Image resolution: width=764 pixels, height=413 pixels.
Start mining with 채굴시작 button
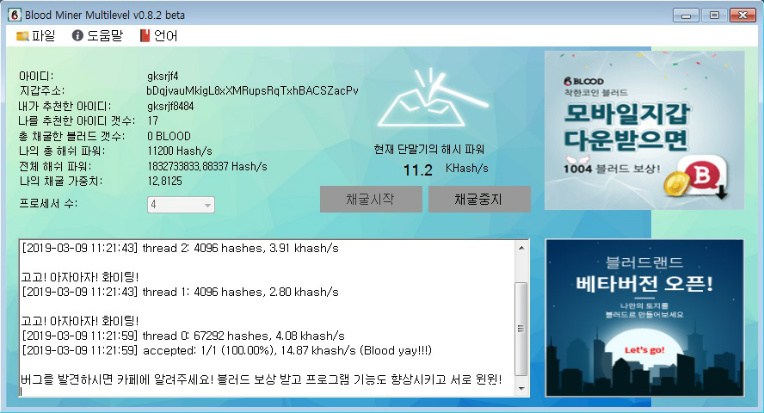(x=371, y=199)
